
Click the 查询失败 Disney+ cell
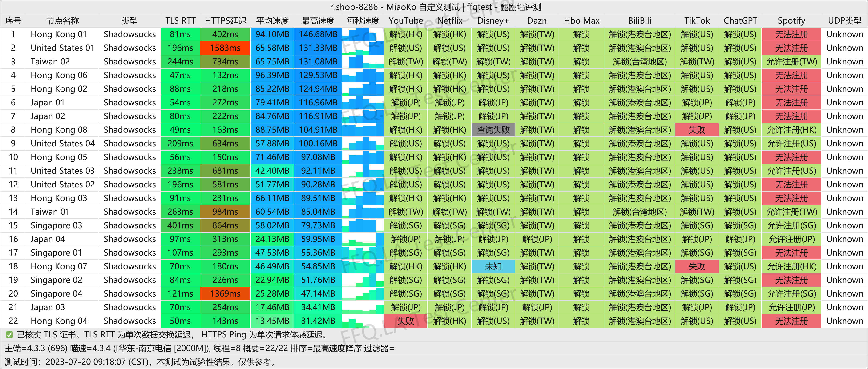[493, 130]
